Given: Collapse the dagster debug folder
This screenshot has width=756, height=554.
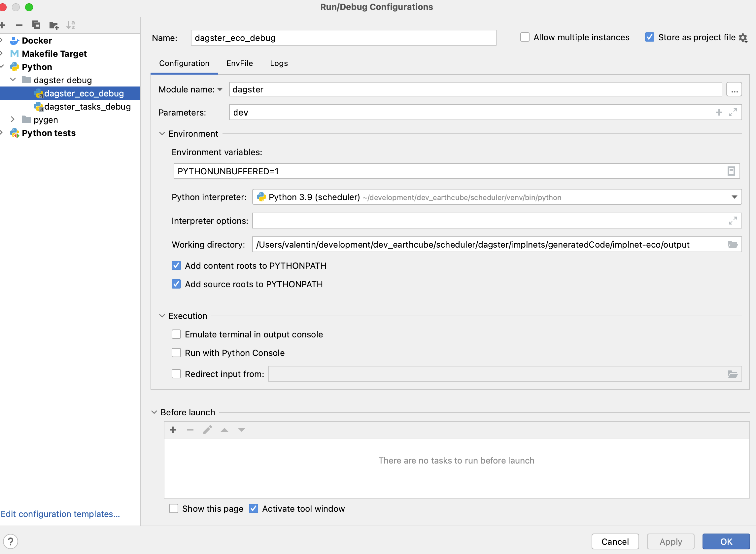Looking at the screenshot, I should (x=13, y=80).
